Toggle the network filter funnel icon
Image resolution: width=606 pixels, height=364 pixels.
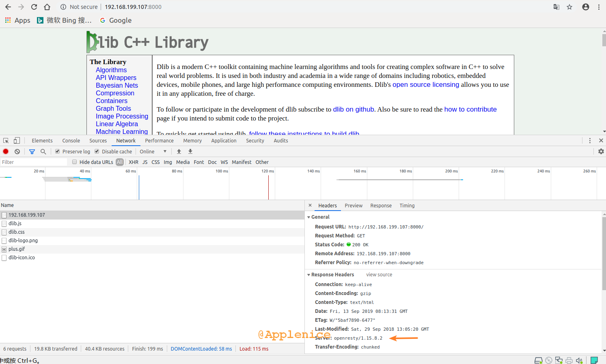(32, 151)
